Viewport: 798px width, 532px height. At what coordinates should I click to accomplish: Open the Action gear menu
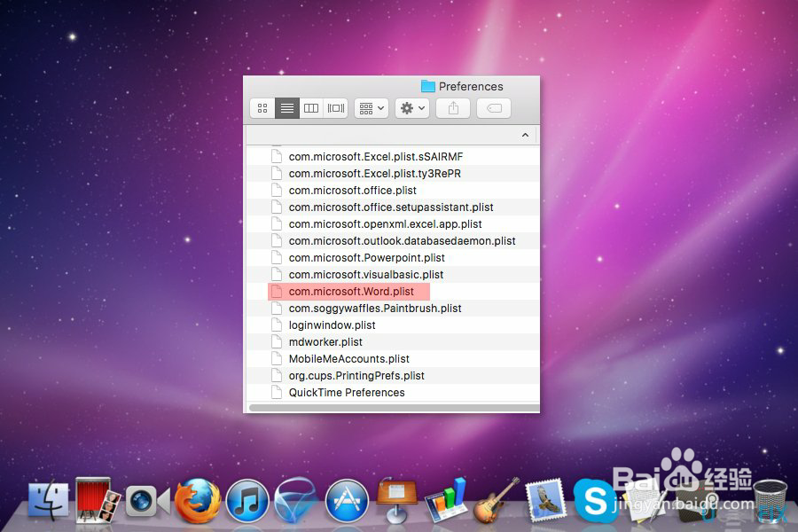point(412,108)
